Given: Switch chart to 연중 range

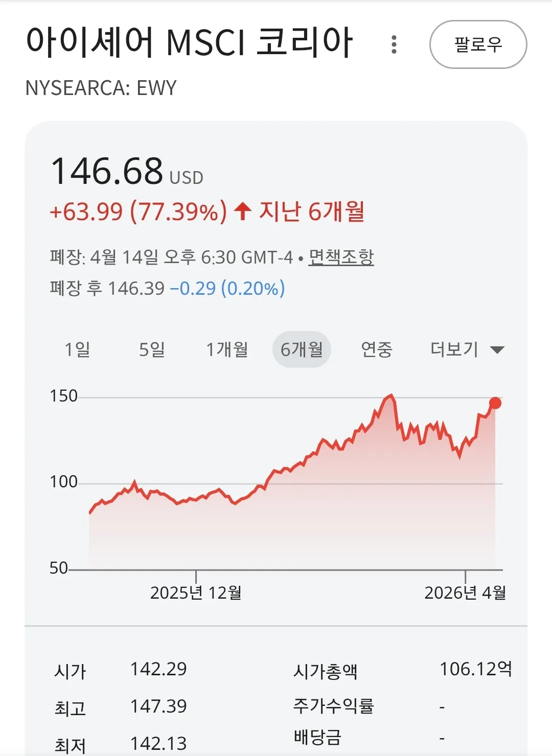Looking at the screenshot, I should 377,349.
